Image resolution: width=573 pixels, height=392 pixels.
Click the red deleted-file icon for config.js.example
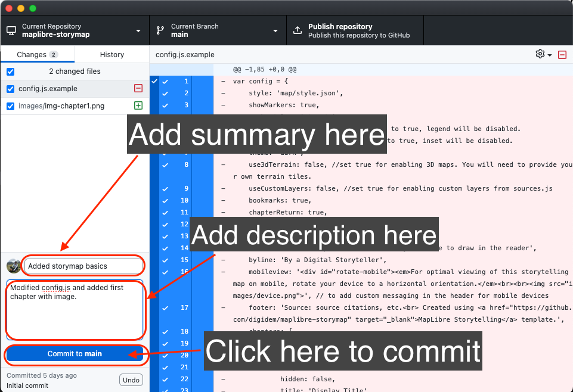pos(138,88)
